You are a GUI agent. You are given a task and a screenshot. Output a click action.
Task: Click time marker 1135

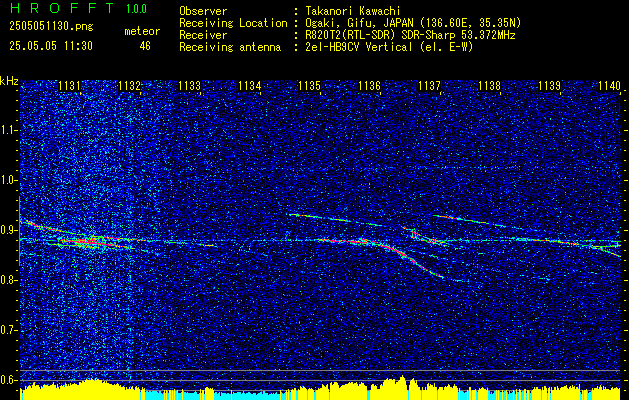[x=310, y=86]
